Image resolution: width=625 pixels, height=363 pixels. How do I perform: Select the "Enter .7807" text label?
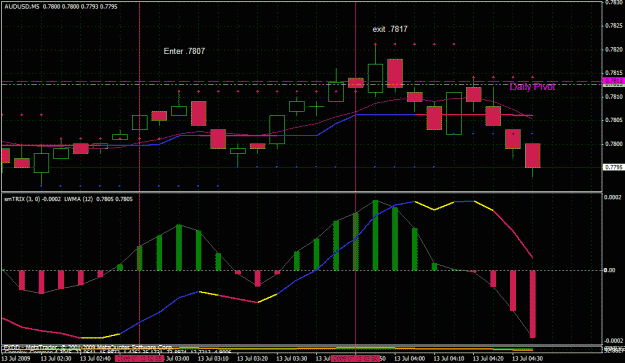pyautogui.click(x=184, y=51)
